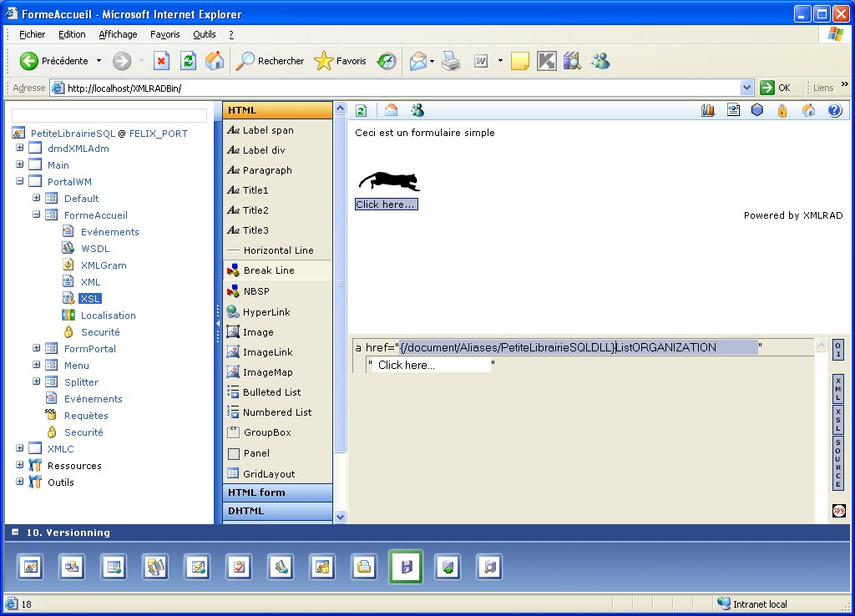Click the OK go button beside address bar

coord(775,88)
